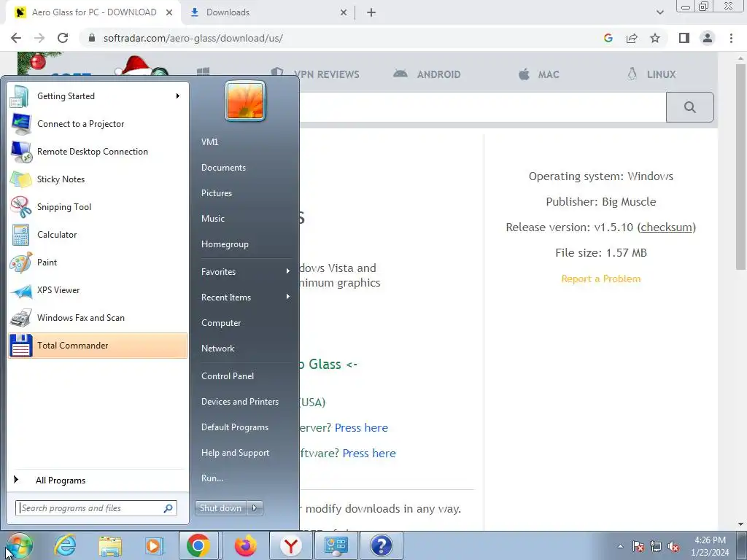Viewport: 747px width, 560px height.
Task: Switch to the Downloads tab
Action: click(268, 12)
